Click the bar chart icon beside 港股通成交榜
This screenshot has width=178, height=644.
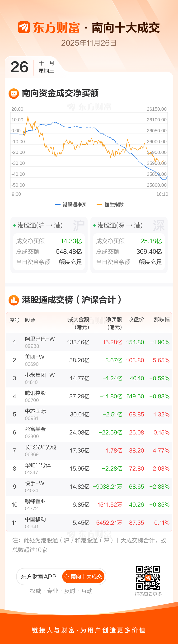pos(14,300)
